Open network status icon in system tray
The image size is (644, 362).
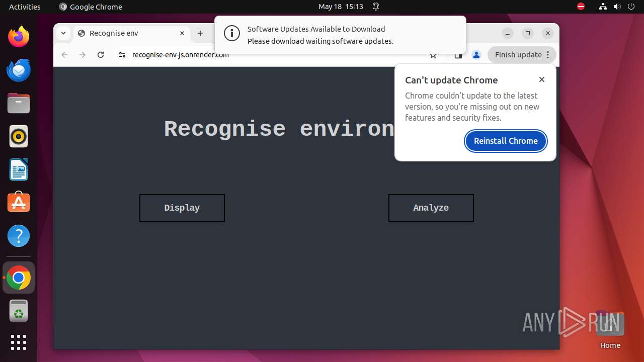tap(603, 7)
